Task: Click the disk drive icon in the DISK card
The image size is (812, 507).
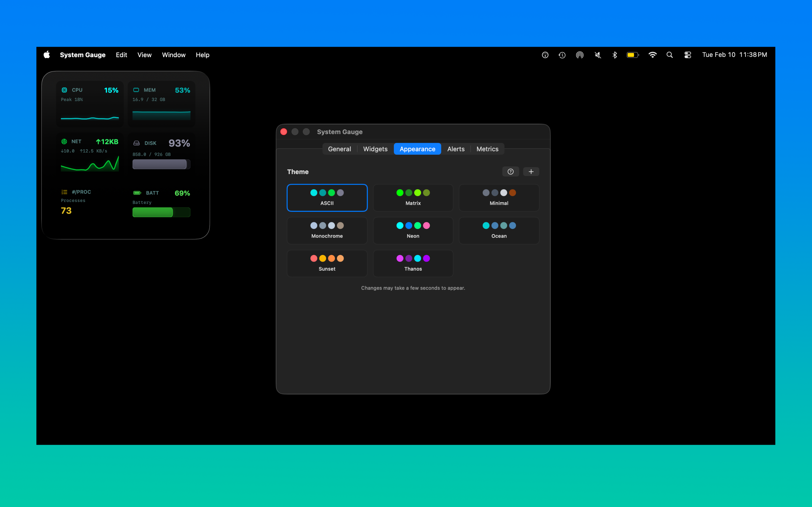Action: tap(136, 143)
